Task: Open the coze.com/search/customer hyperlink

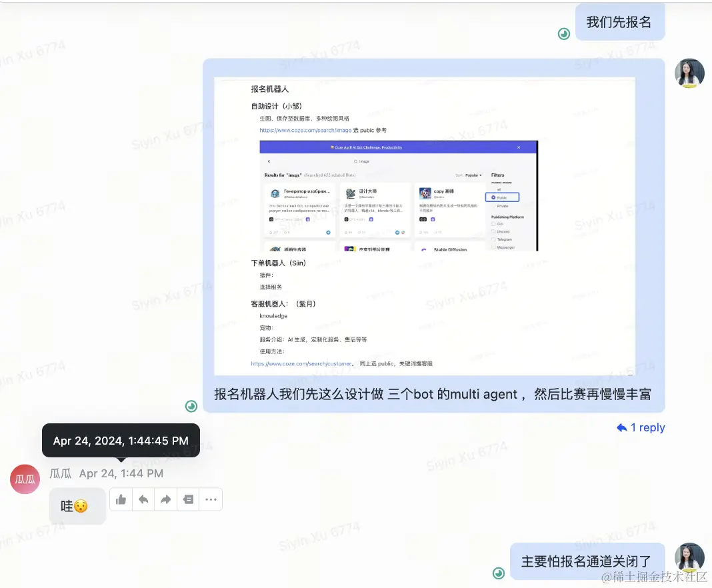Action: pos(299,364)
